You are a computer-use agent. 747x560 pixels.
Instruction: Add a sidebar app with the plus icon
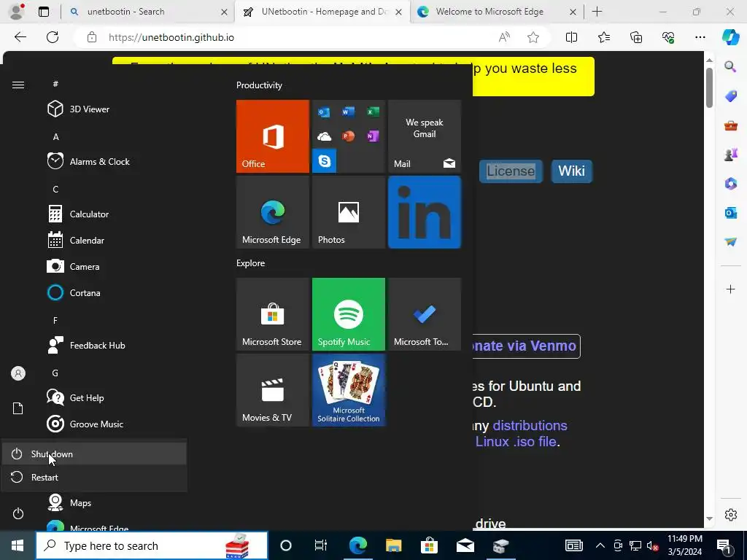[730, 289]
